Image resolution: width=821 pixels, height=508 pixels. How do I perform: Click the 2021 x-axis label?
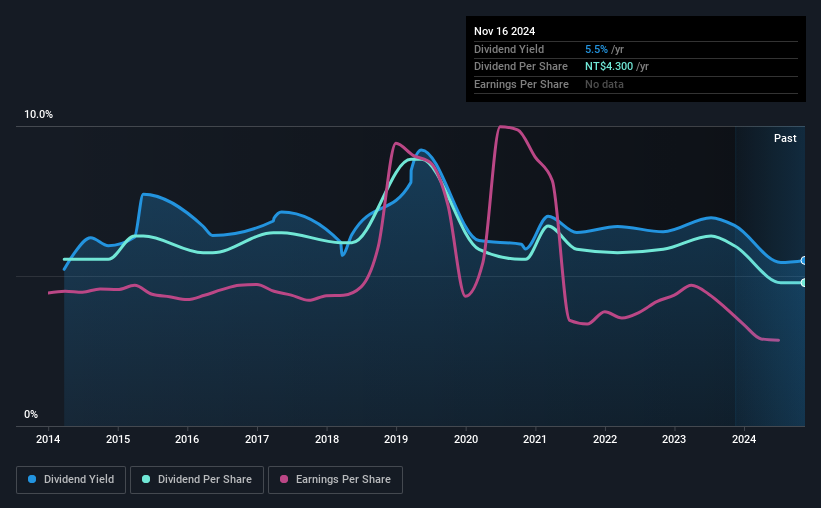point(535,439)
